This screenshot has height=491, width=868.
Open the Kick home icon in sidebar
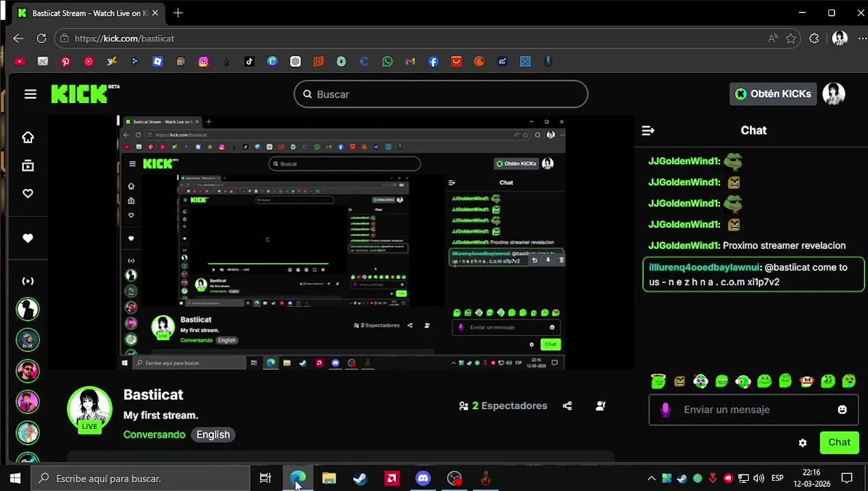pyautogui.click(x=28, y=138)
